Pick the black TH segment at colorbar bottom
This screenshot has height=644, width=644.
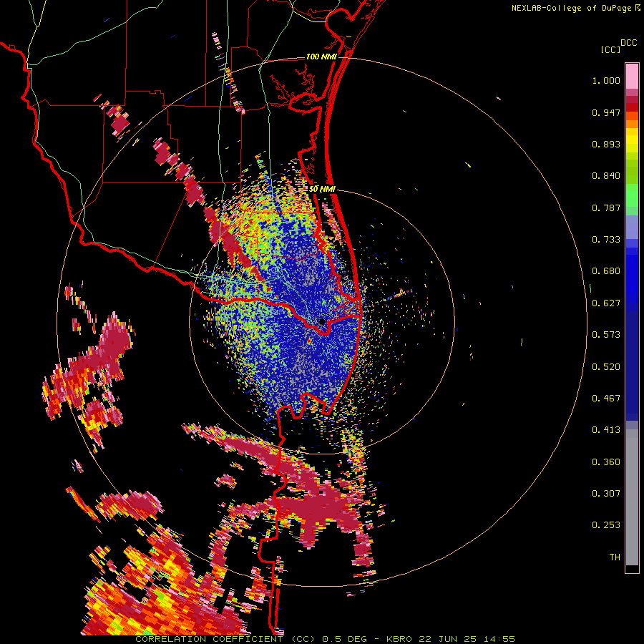(632, 568)
